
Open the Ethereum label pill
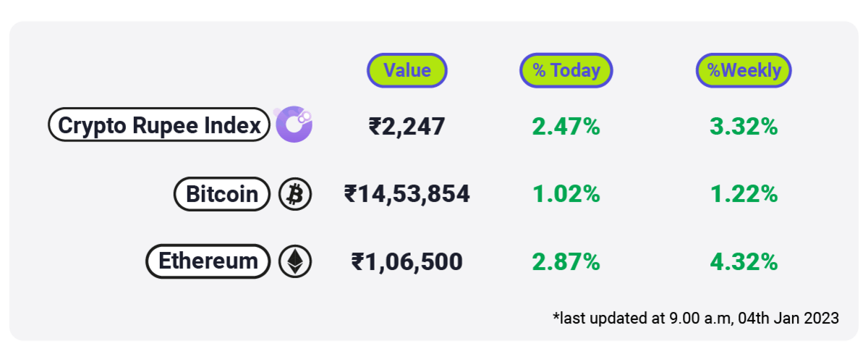(208, 261)
